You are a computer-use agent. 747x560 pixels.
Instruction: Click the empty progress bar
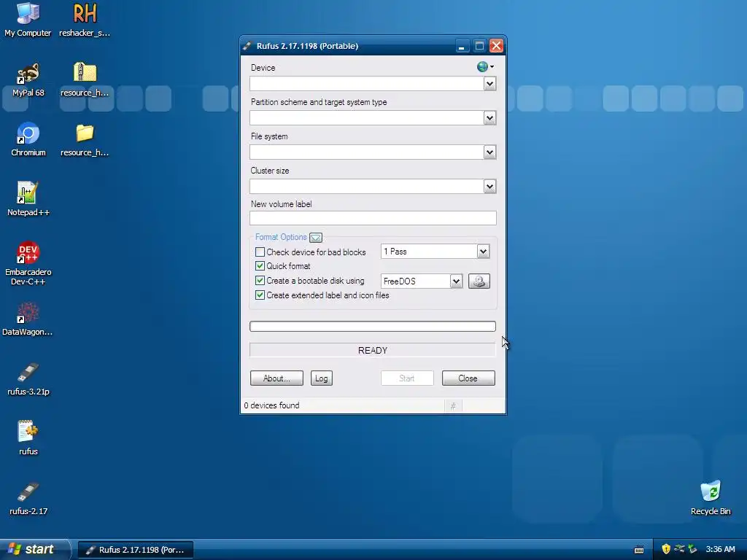[373, 326]
